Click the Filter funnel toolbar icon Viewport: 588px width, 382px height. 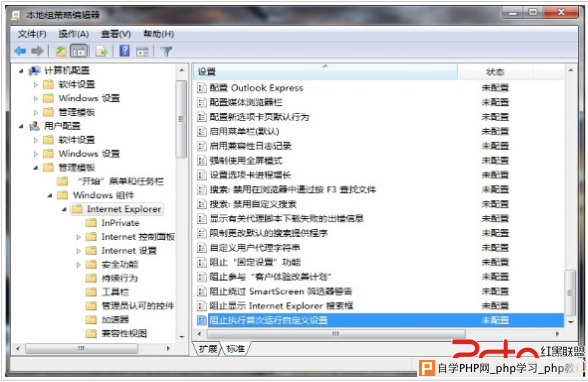click(166, 51)
